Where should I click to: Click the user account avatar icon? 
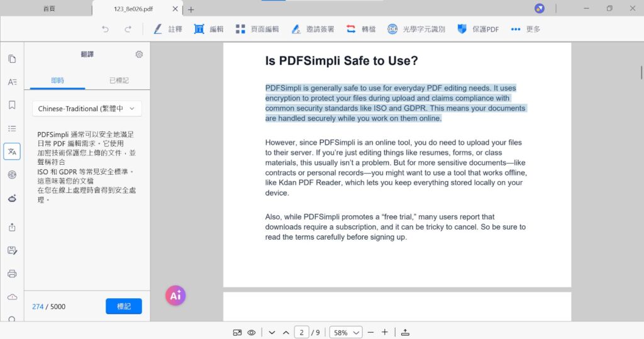539,8
